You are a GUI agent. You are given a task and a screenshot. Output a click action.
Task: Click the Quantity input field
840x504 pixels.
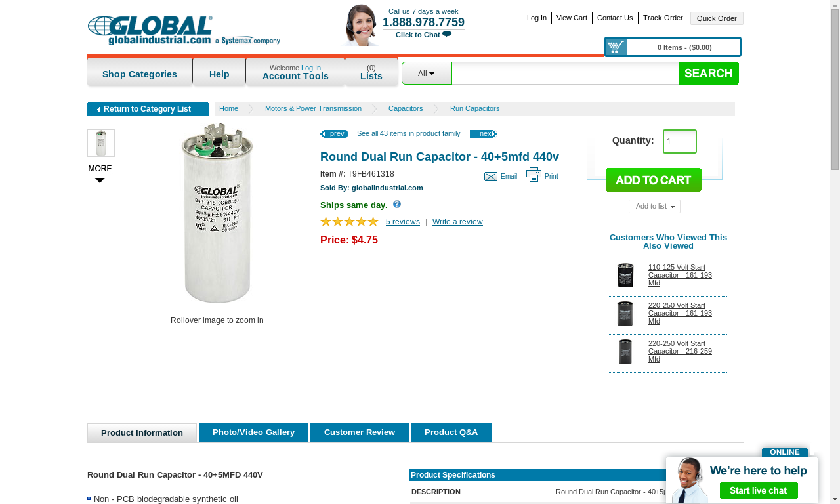[680, 142]
